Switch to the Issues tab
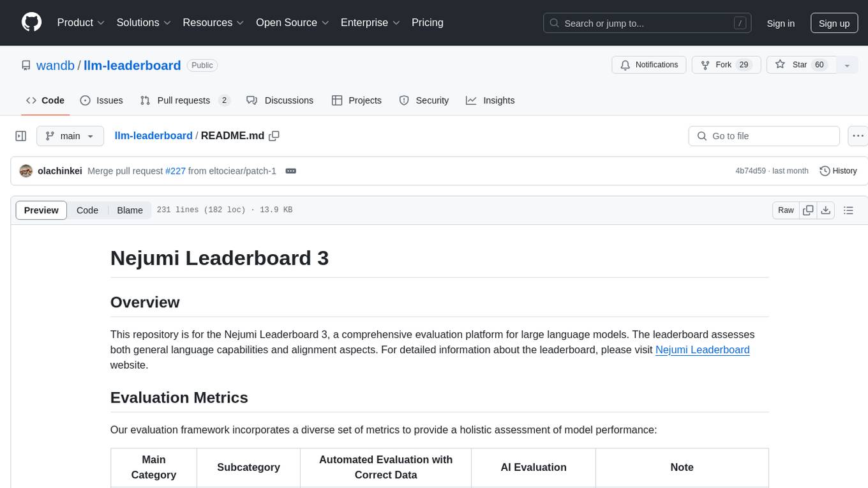Screen dimensions: 868x488 [101, 100]
